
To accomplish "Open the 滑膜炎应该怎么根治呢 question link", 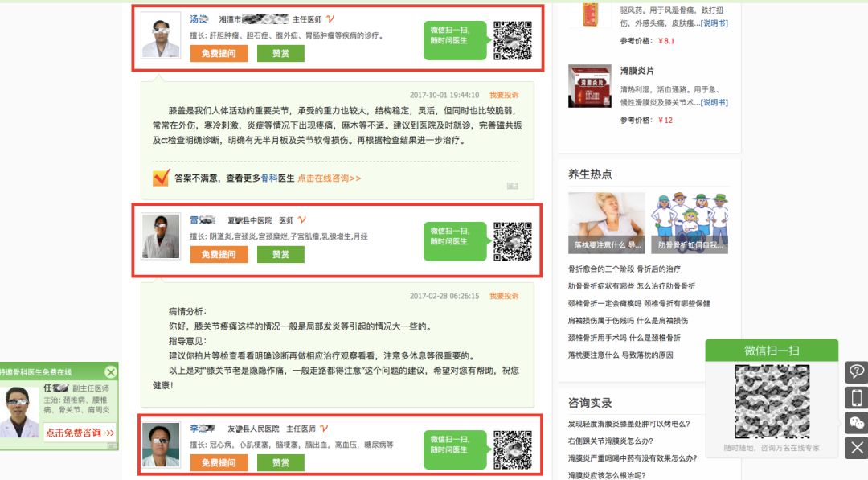I will [607, 475].
